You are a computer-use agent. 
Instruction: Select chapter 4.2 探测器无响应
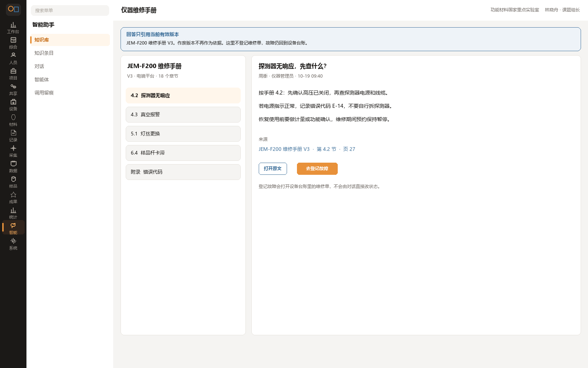tap(183, 95)
